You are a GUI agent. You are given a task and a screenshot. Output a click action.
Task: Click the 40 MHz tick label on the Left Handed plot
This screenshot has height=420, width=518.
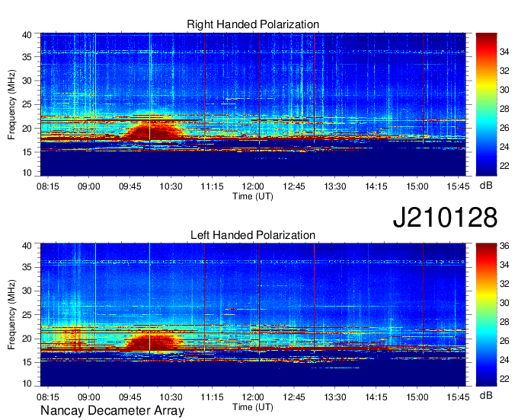[x=27, y=246]
